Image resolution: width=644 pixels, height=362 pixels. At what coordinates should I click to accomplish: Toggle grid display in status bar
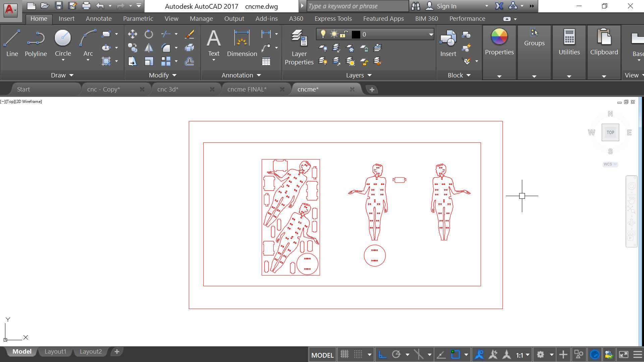pyautogui.click(x=344, y=355)
